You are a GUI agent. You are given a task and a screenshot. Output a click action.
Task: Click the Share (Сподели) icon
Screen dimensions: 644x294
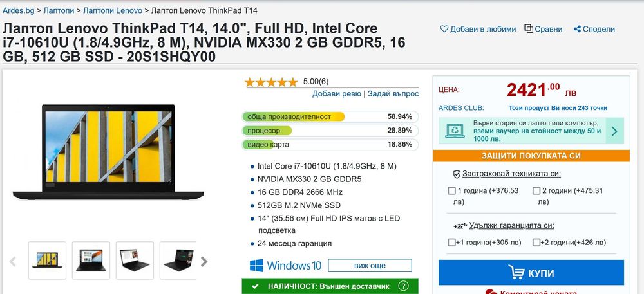pyautogui.click(x=578, y=29)
